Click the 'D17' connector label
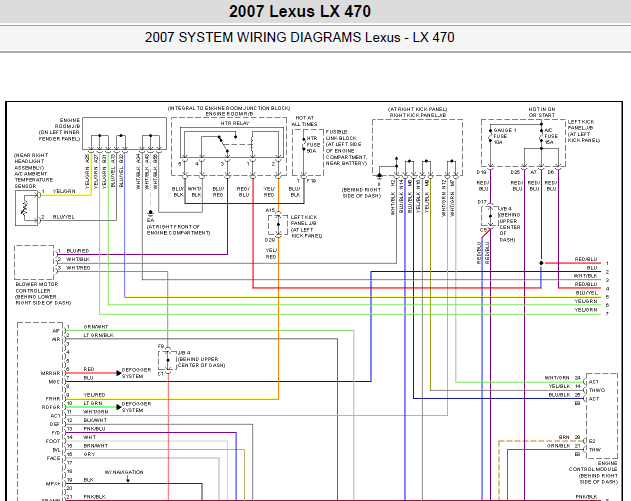631x501 pixels. click(x=482, y=202)
